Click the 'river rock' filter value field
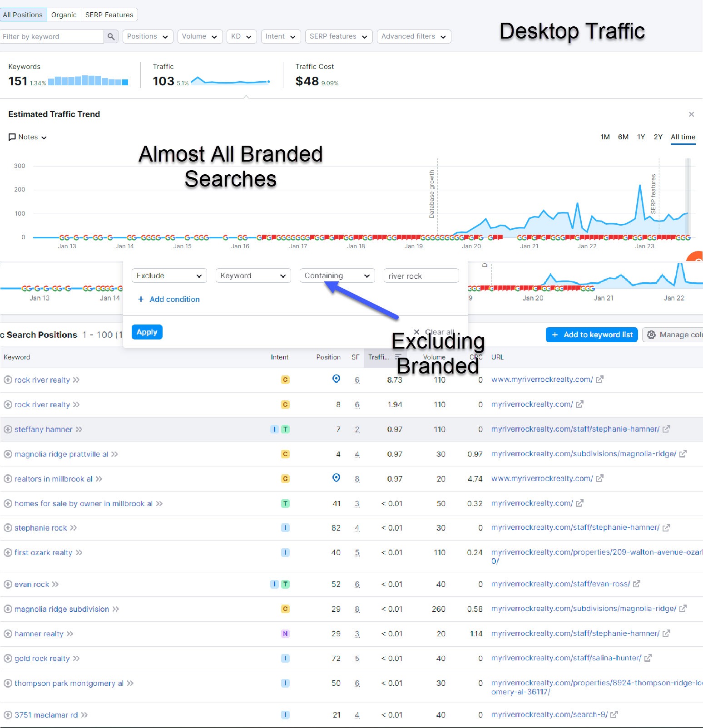This screenshot has height=728, width=703. 421,276
